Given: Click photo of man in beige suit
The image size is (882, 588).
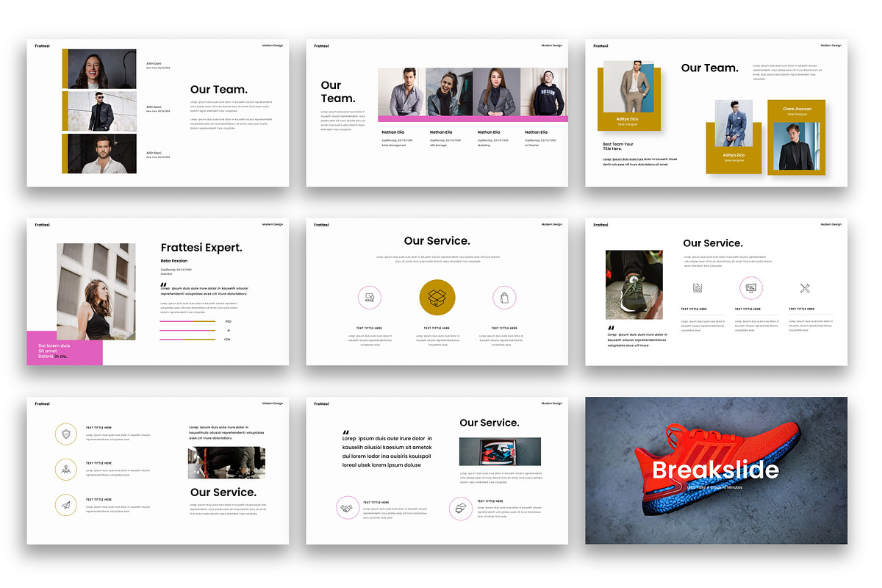Looking at the screenshot, I should [628, 87].
